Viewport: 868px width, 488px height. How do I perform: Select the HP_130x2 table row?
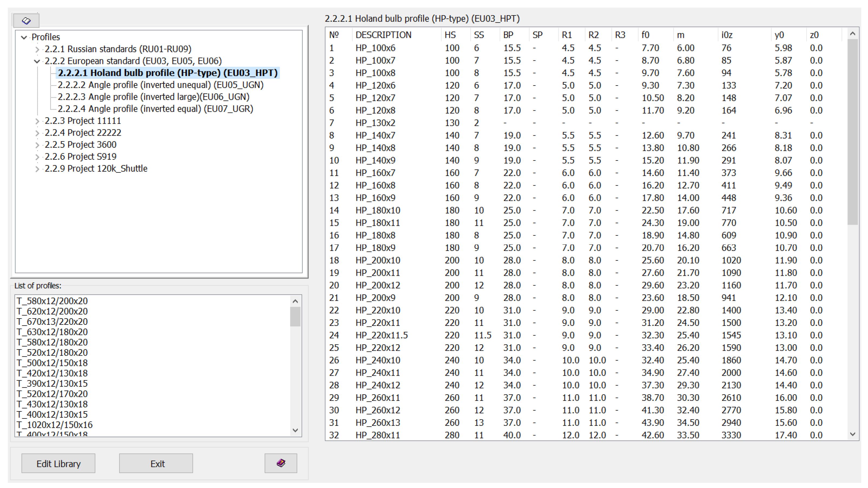[375, 123]
